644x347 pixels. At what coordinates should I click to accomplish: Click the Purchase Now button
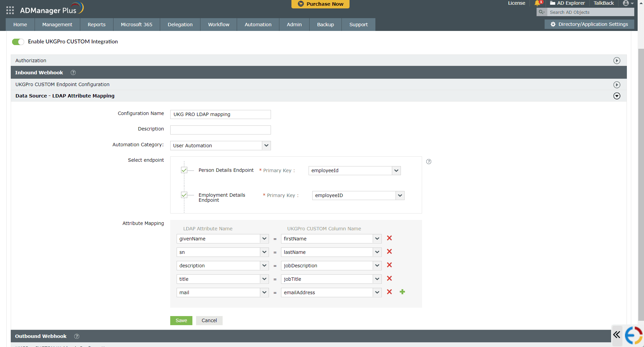click(x=320, y=4)
